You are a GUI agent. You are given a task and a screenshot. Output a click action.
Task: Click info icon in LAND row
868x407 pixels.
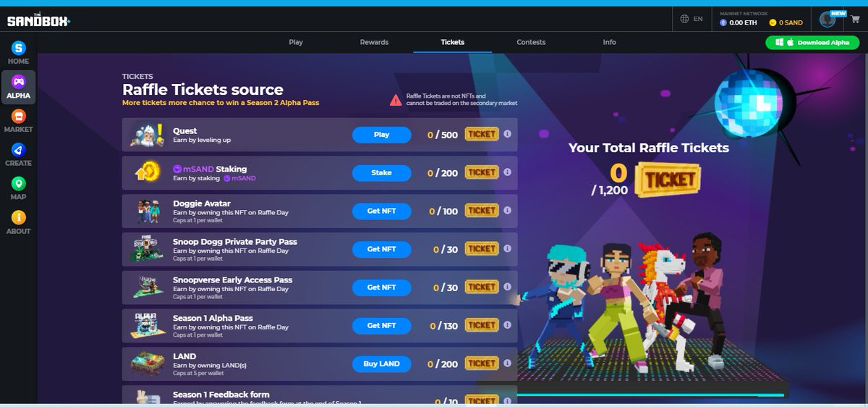[507, 364]
